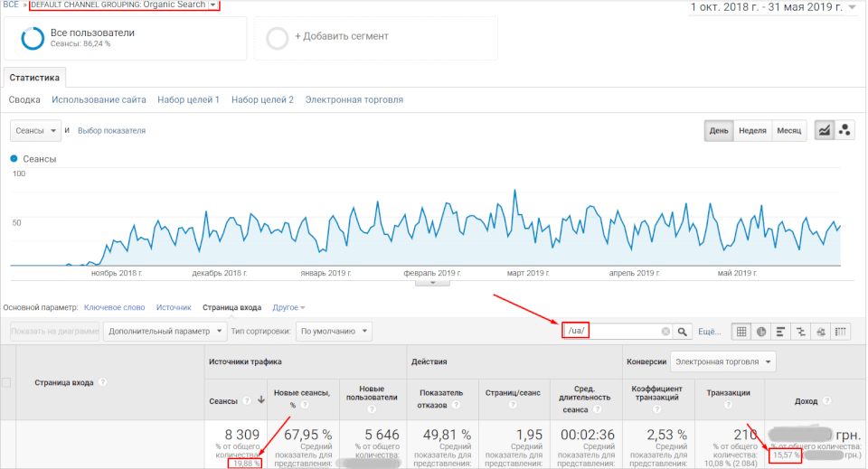Image resolution: width=868 pixels, height=469 pixels.
Task: Select the comparison view icon
Action: point(800,332)
